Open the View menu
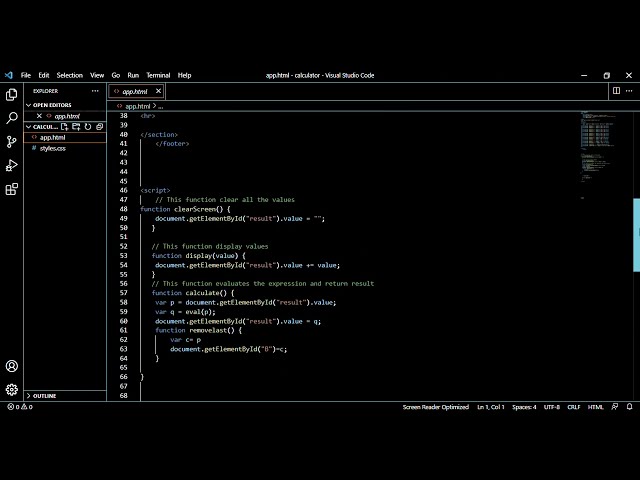Image resolution: width=640 pixels, height=480 pixels. click(x=97, y=75)
